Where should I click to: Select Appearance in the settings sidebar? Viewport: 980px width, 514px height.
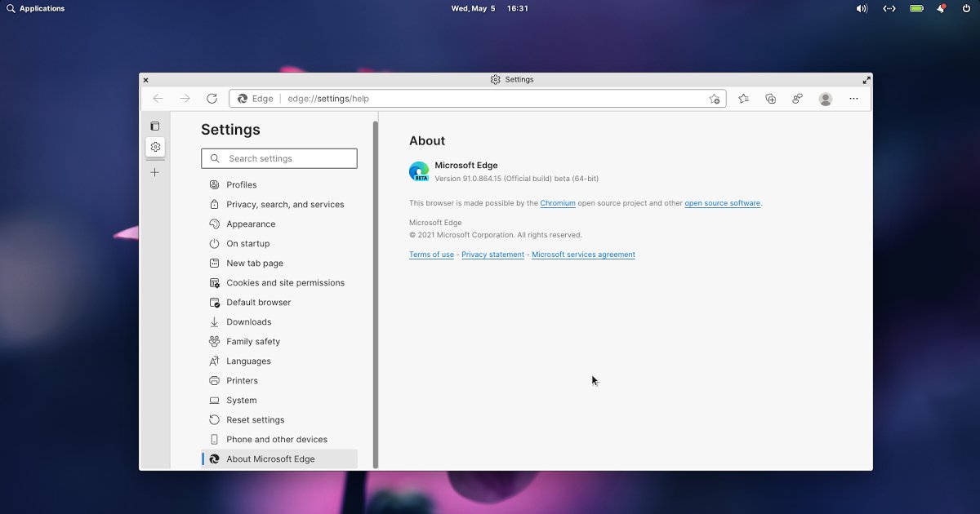click(x=251, y=224)
